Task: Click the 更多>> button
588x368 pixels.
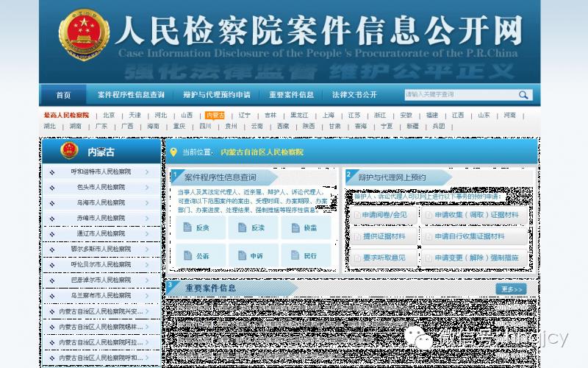Action: point(511,289)
